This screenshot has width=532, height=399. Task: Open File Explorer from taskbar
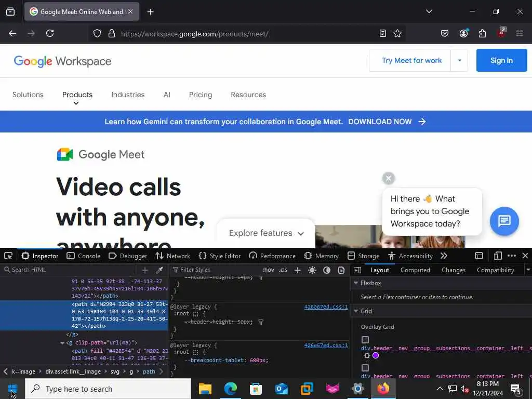[x=205, y=389]
